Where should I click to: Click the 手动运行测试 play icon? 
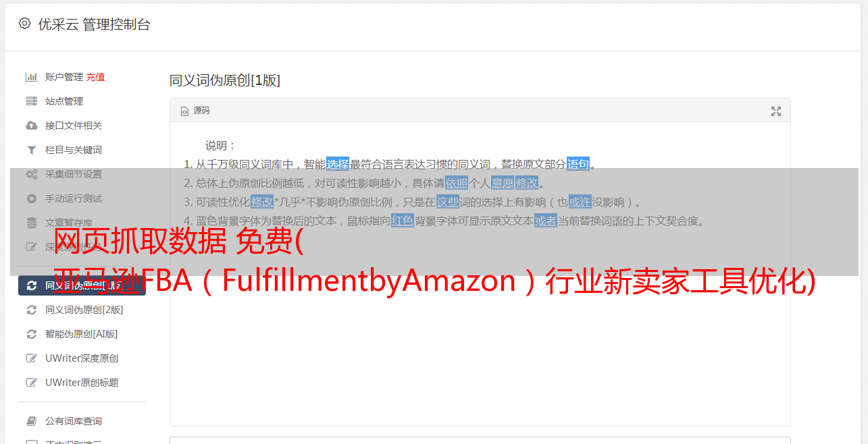(31, 198)
